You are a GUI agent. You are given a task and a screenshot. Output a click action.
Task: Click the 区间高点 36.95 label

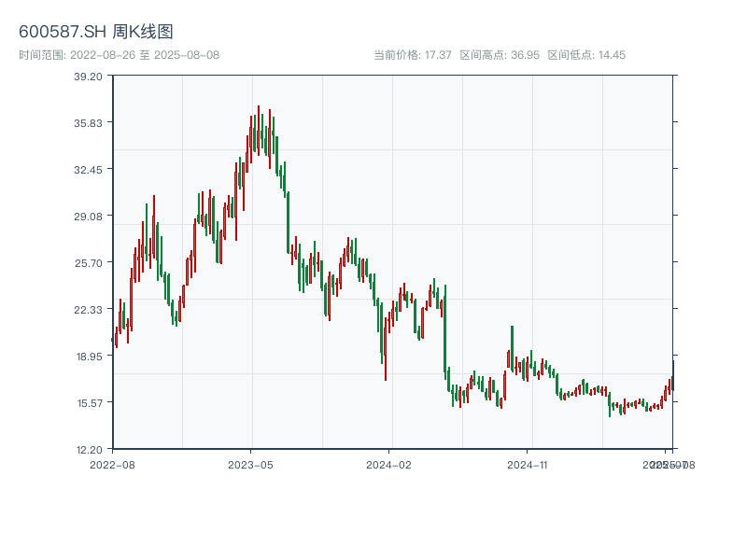click(x=500, y=55)
